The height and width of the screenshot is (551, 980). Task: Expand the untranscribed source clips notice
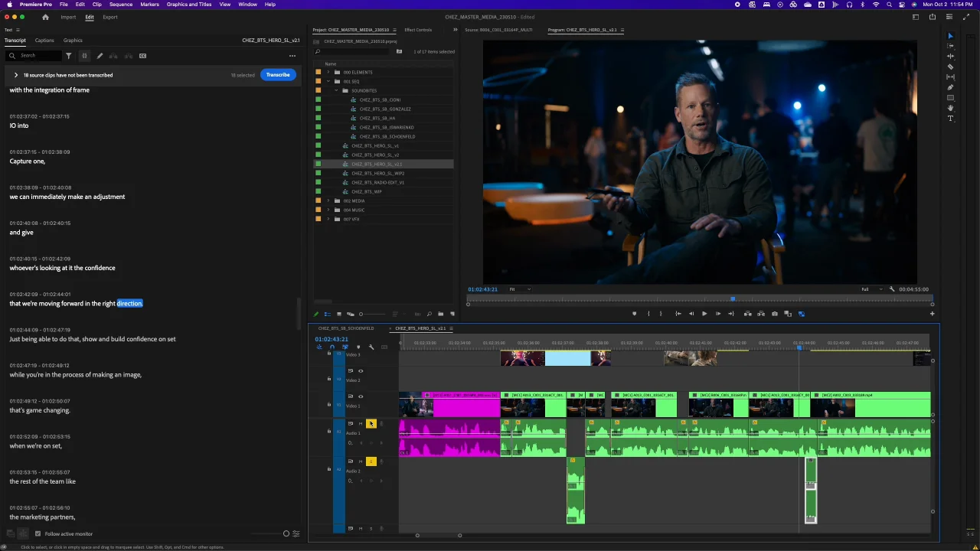tap(15, 75)
